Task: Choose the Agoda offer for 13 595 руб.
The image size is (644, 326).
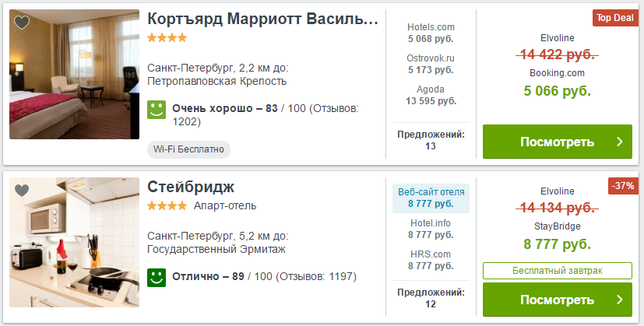Action: [x=431, y=95]
